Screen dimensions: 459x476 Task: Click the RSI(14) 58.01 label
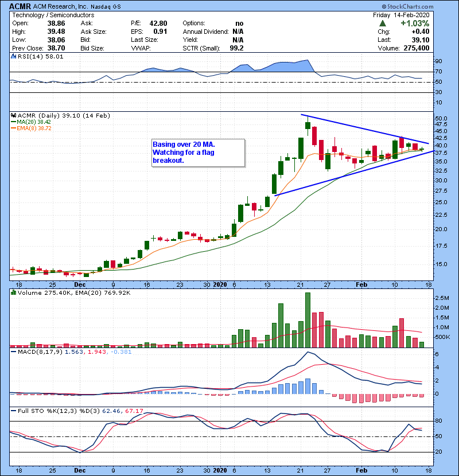pyautogui.click(x=40, y=56)
